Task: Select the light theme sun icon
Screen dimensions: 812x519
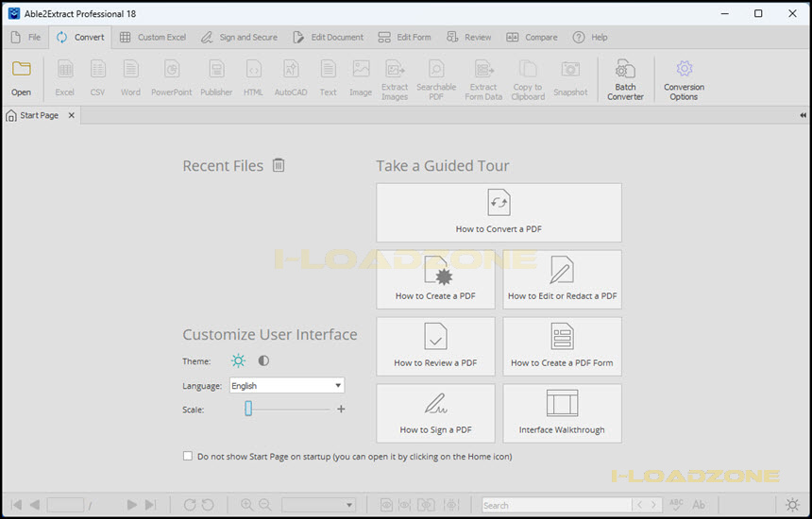Action: 238,360
